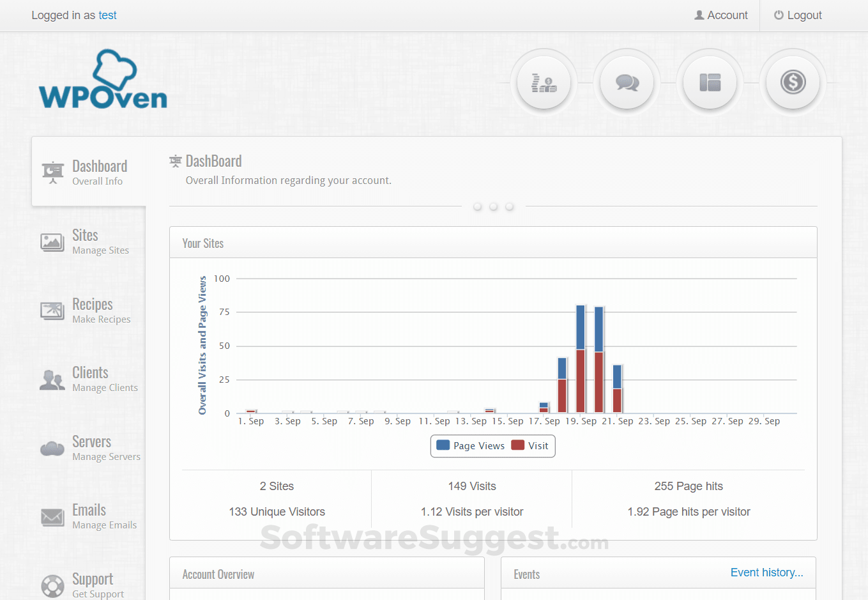868x600 pixels.
Task: Click the Clients people icon
Action: coord(52,380)
